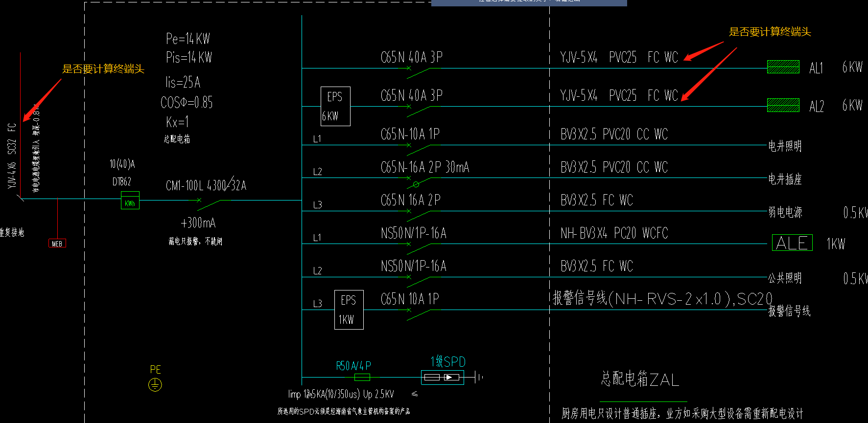Viewport: 868px width, 423px height.
Task: Click the C65N 16A 2P label
Action: click(x=411, y=200)
